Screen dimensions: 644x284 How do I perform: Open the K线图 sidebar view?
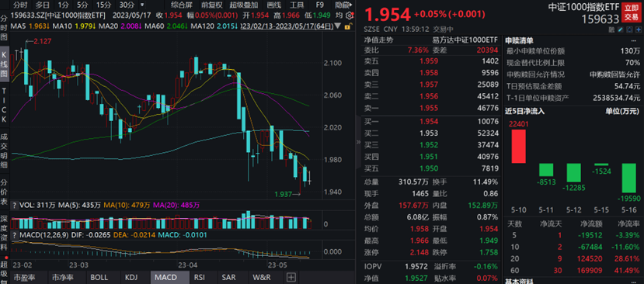(4, 64)
